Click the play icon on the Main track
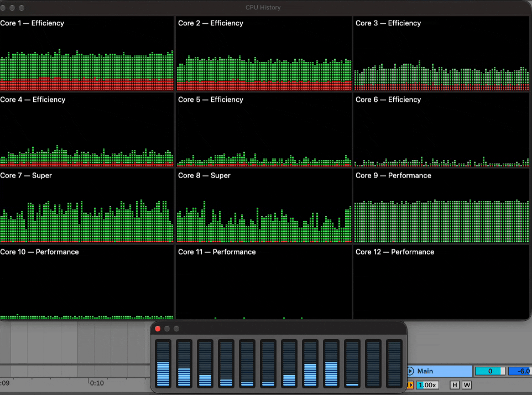The image size is (532, 395). (410, 371)
